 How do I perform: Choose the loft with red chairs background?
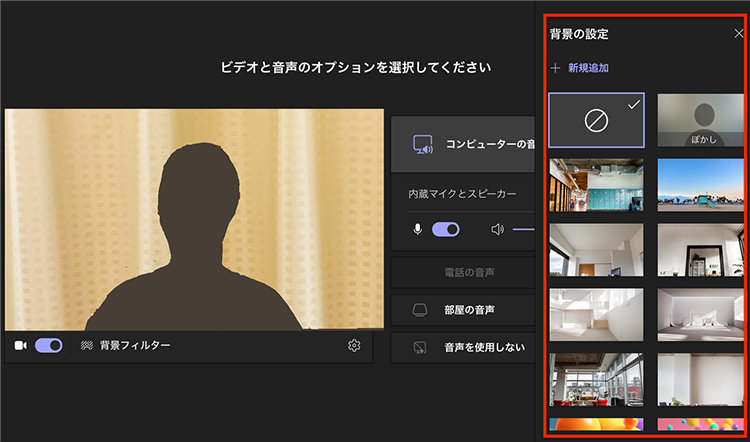(x=596, y=379)
